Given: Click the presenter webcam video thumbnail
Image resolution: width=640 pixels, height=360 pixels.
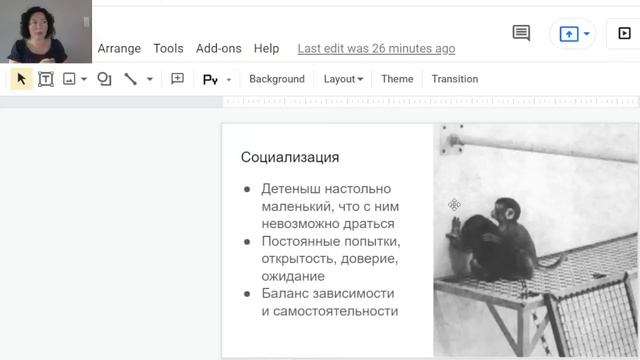Looking at the screenshot, I should (x=46, y=31).
